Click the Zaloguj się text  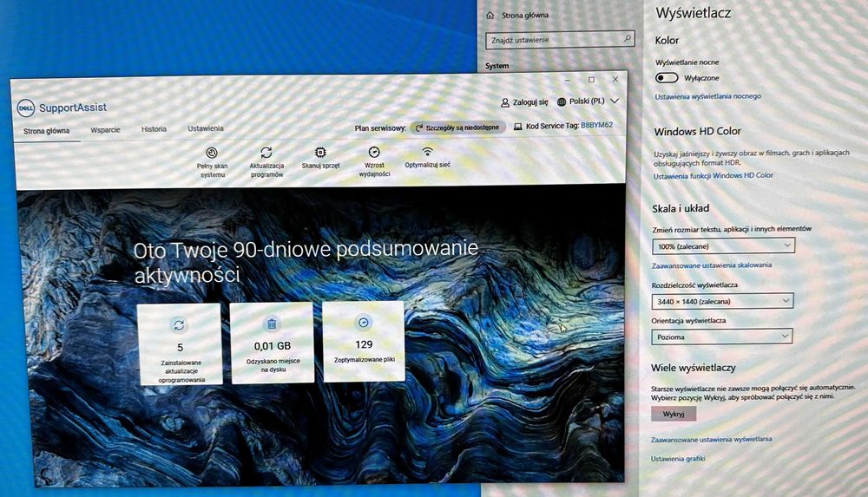coord(530,102)
